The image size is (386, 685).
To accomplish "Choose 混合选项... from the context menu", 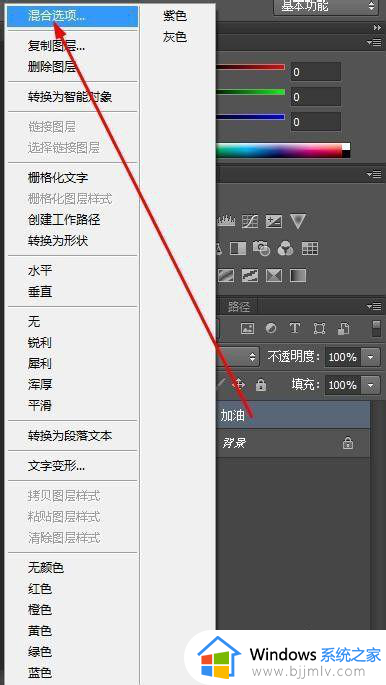I will pos(72,17).
